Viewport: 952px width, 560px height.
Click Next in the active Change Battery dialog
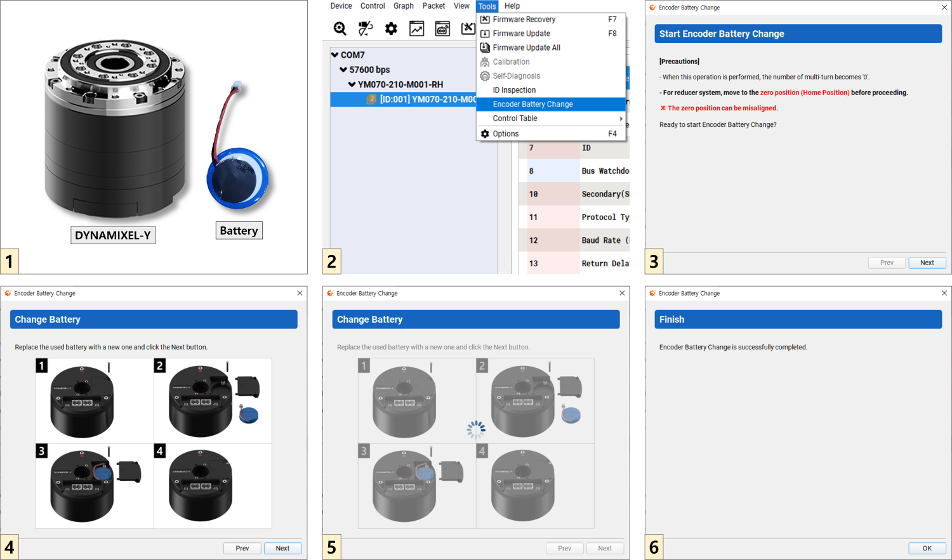(x=282, y=549)
